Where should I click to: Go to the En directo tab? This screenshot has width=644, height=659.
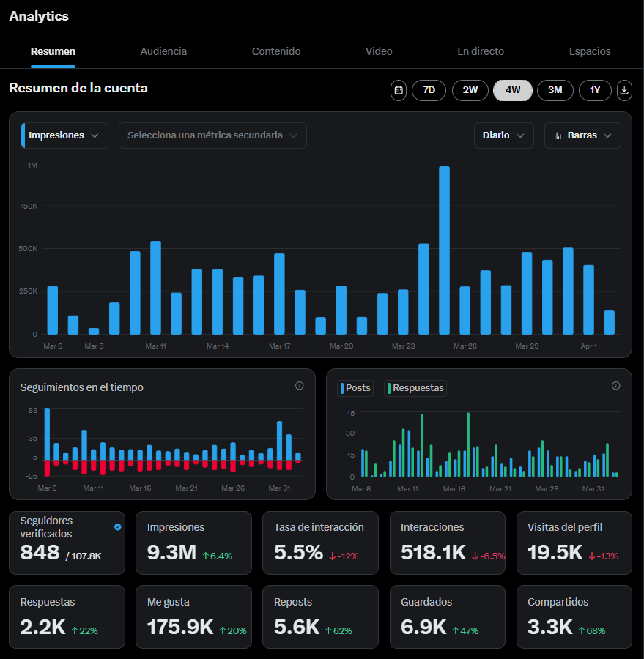(x=481, y=51)
